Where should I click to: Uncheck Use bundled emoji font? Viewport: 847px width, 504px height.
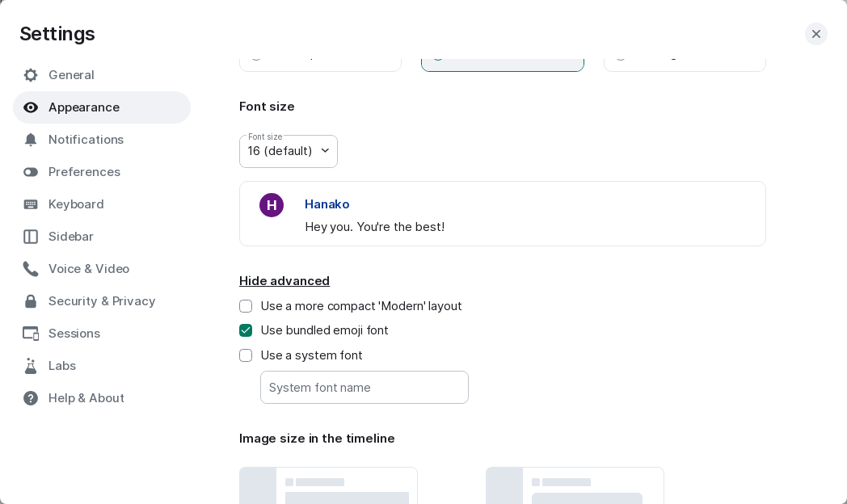pyautogui.click(x=246, y=330)
